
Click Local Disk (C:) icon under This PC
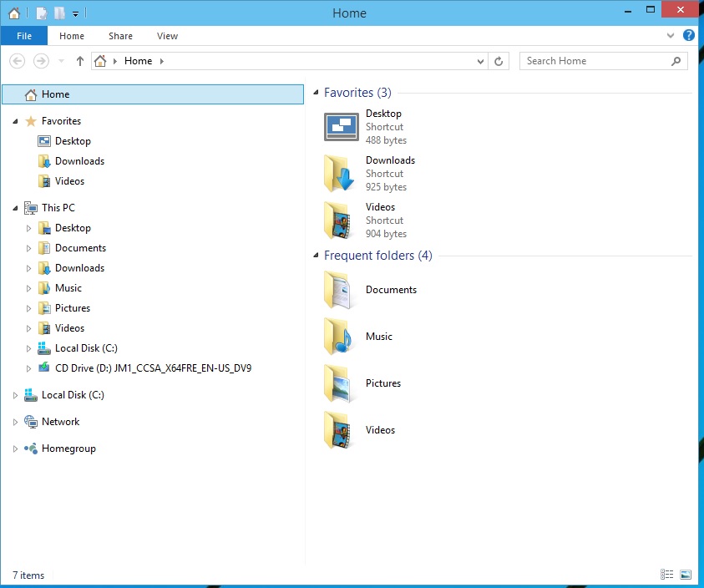[44, 348]
